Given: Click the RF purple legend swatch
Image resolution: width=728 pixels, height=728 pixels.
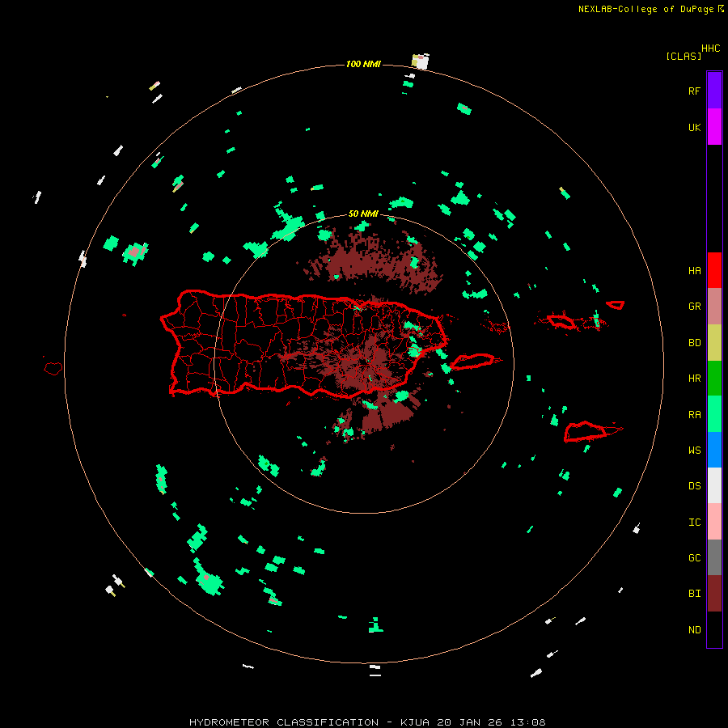Looking at the screenshot, I should click(714, 91).
